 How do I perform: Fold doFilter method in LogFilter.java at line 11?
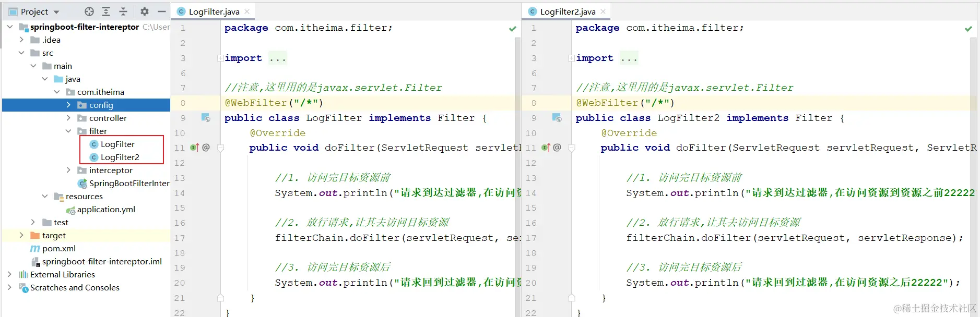tap(220, 148)
